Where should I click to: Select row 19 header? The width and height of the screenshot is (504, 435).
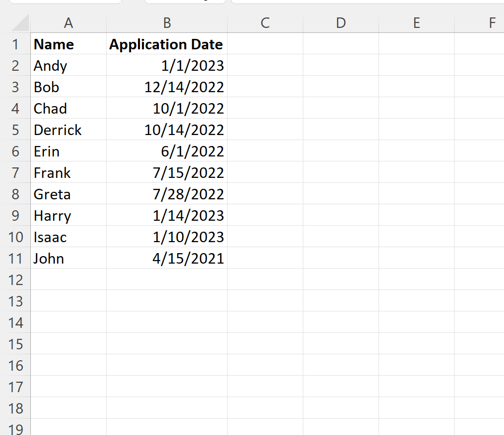[x=15, y=428]
